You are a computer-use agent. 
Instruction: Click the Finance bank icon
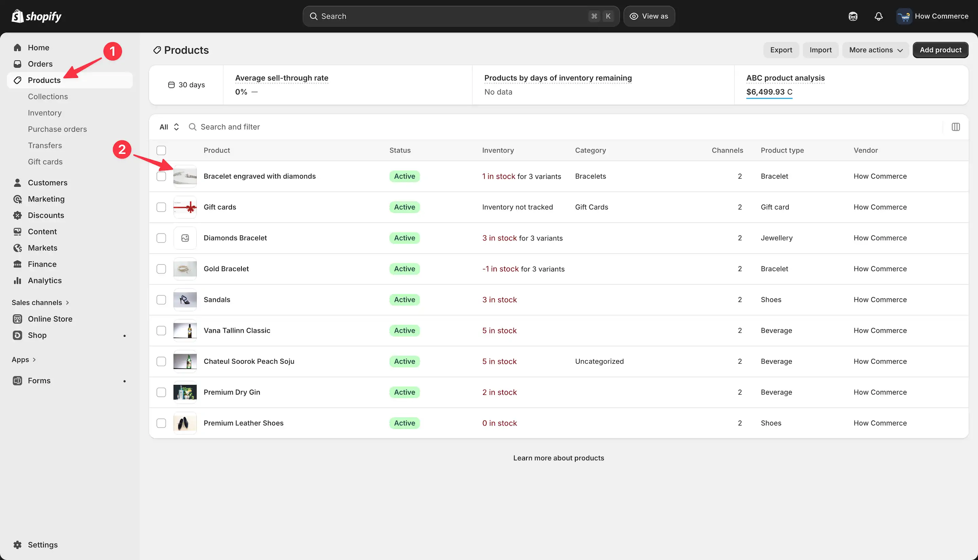[17, 264]
